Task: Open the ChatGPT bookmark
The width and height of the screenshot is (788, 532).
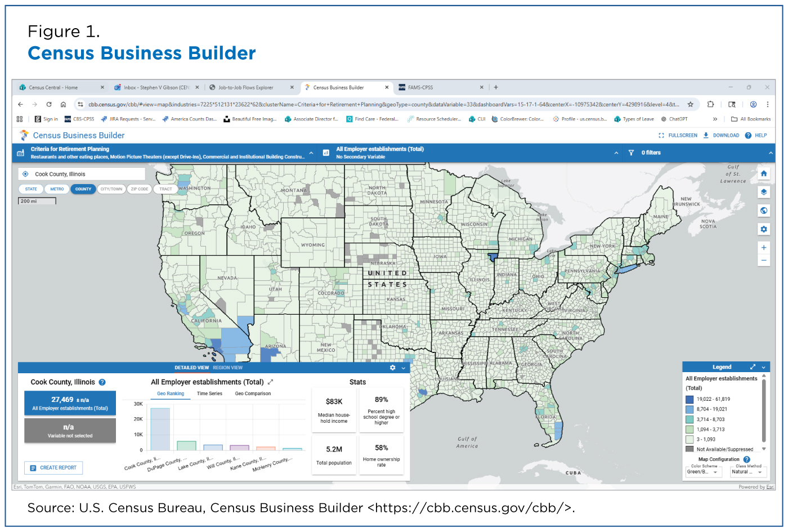Action: tap(674, 119)
